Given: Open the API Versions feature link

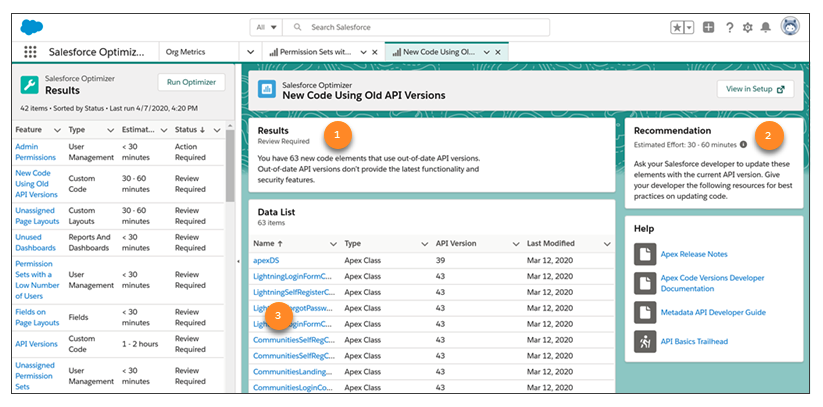Looking at the screenshot, I should tap(36, 344).
